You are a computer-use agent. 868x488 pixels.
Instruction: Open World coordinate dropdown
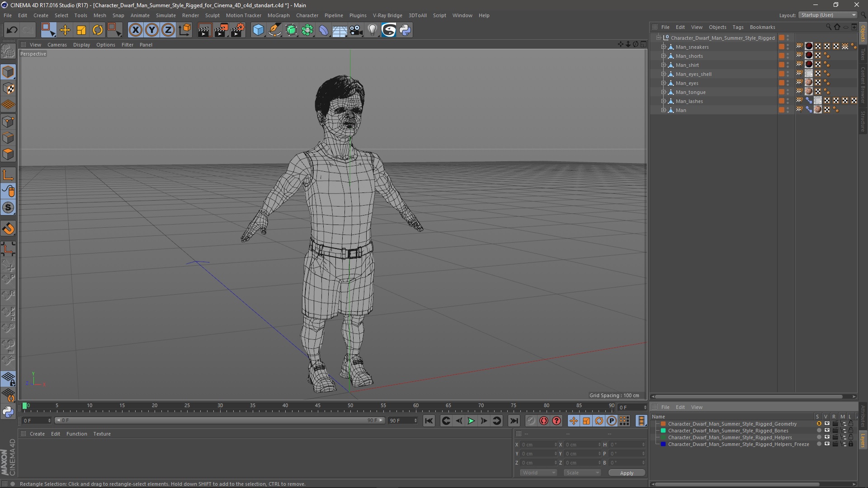[x=538, y=473]
